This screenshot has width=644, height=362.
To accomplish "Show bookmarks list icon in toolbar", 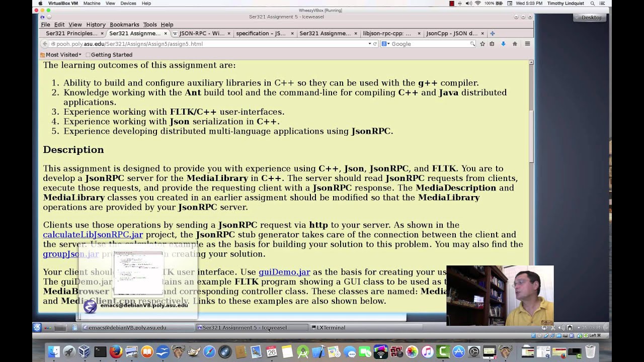I will (x=492, y=44).
